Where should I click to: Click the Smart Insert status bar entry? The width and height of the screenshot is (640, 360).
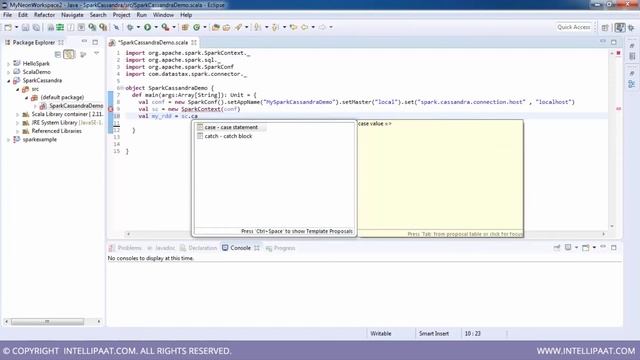point(433,334)
